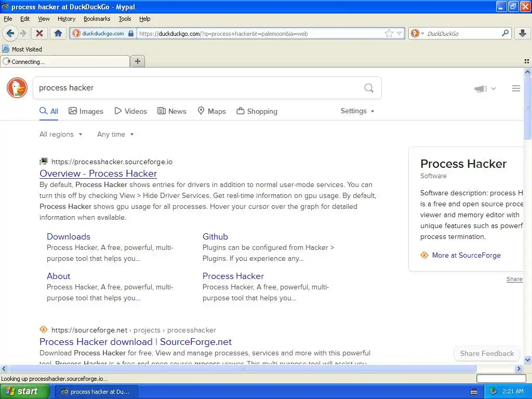The width and height of the screenshot is (532, 399).
Task: Select the All results tab
Action: click(x=49, y=111)
